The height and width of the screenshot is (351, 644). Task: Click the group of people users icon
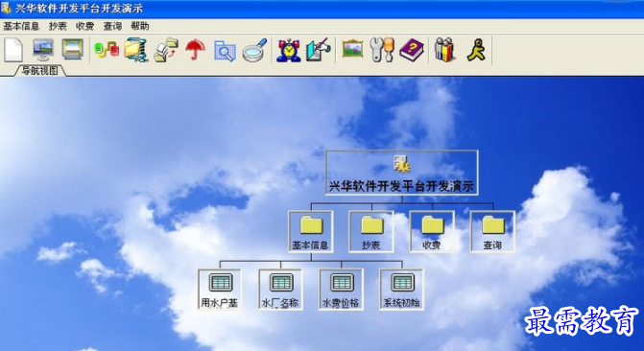tap(445, 50)
